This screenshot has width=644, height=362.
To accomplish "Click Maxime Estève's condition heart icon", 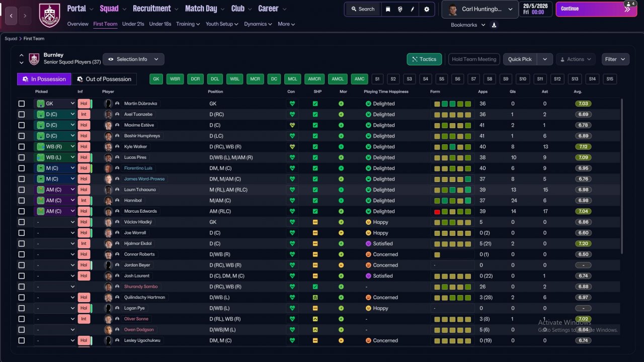I will (292, 125).
